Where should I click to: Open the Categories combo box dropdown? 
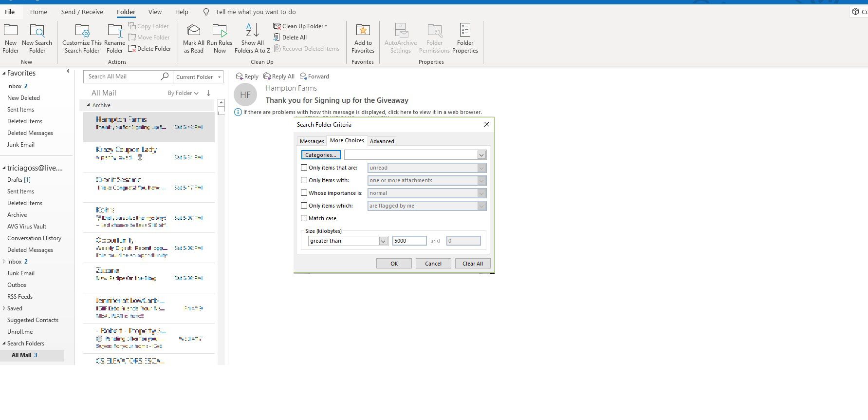point(481,155)
